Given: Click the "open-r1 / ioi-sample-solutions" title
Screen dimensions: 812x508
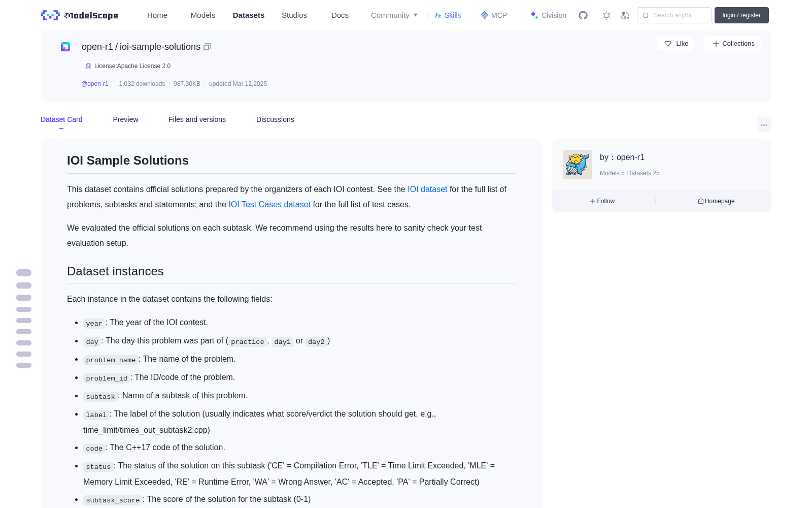Looking at the screenshot, I should coord(141,47).
